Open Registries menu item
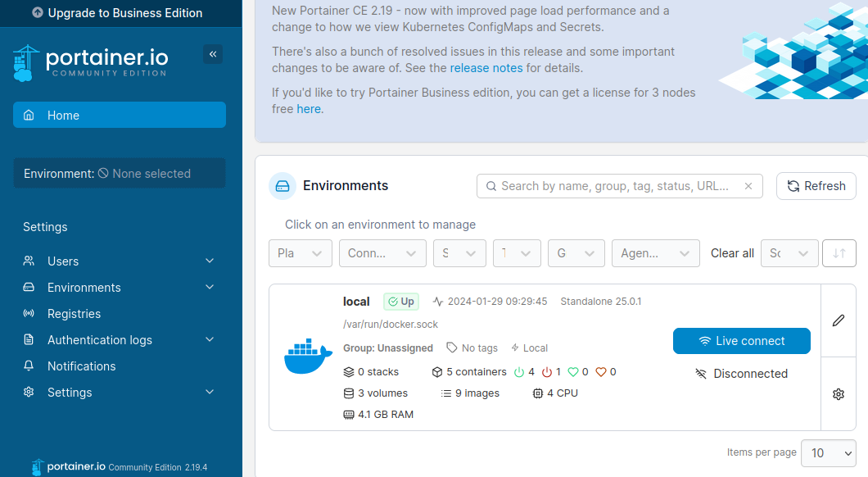The width and height of the screenshot is (868, 477). (119, 314)
